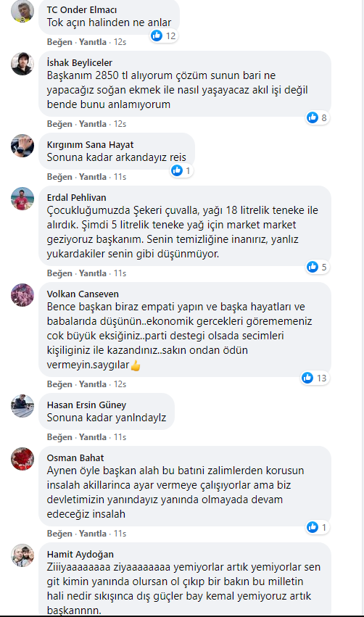View the like reaction on Kırgınım Sana Hayat comment

pos(182,170)
